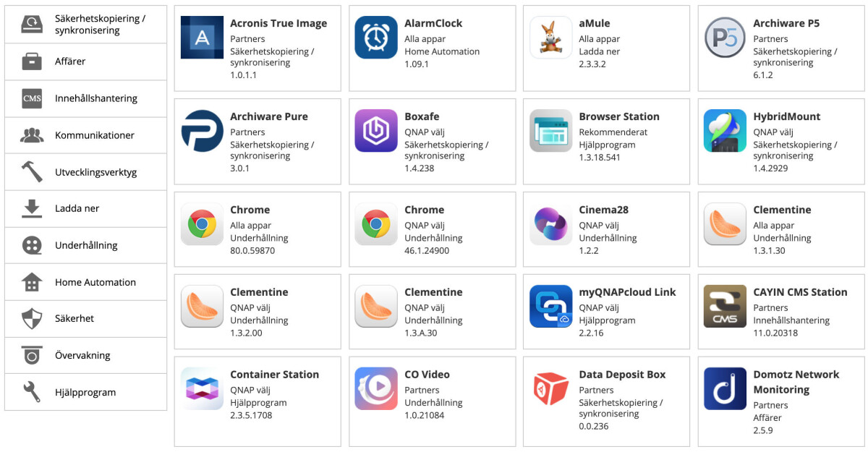This screenshot has height=452, width=868.
Task: Click the shield icon for Säkerhet
Action: (x=32, y=318)
